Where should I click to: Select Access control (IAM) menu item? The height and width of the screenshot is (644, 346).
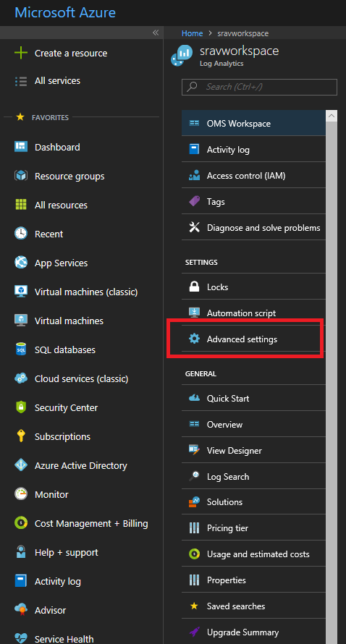[253, 175]
